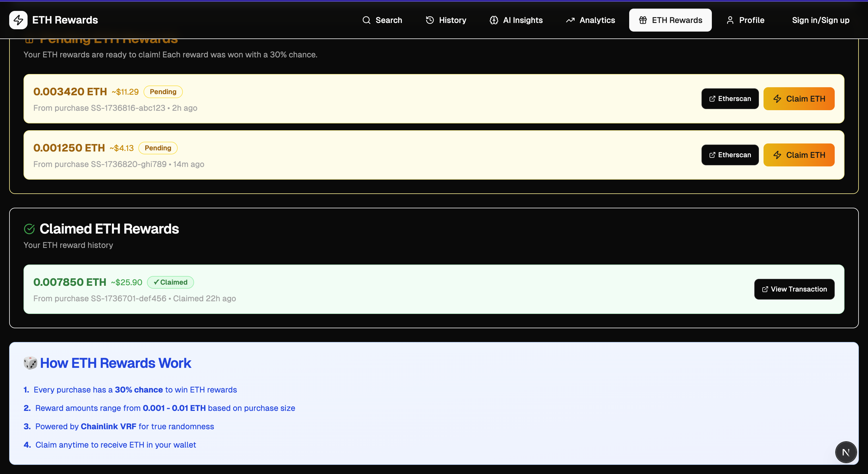Open the History tab
868x474 pixels.
(x=446, y=20)
